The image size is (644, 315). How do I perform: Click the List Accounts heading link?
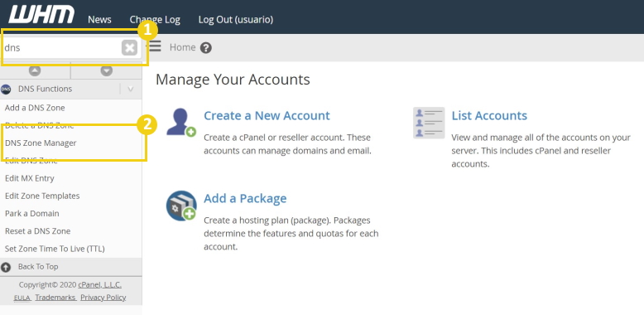[489, 115]
